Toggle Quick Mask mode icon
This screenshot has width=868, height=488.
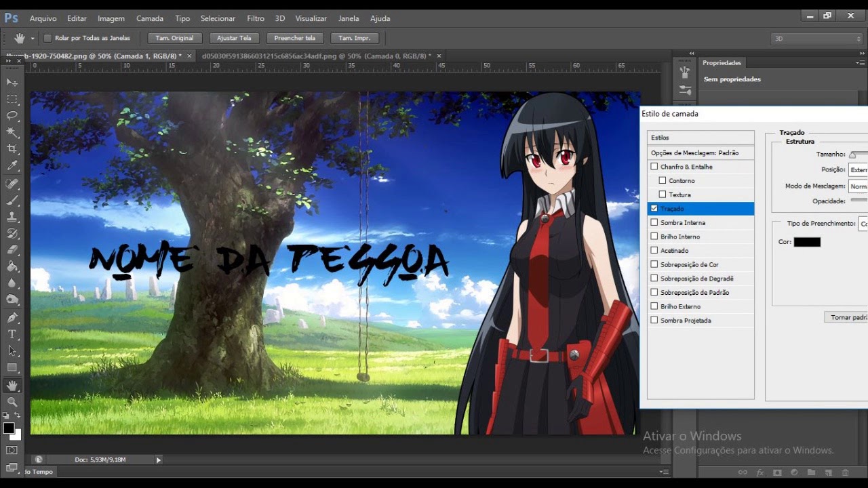pos(12,450)
